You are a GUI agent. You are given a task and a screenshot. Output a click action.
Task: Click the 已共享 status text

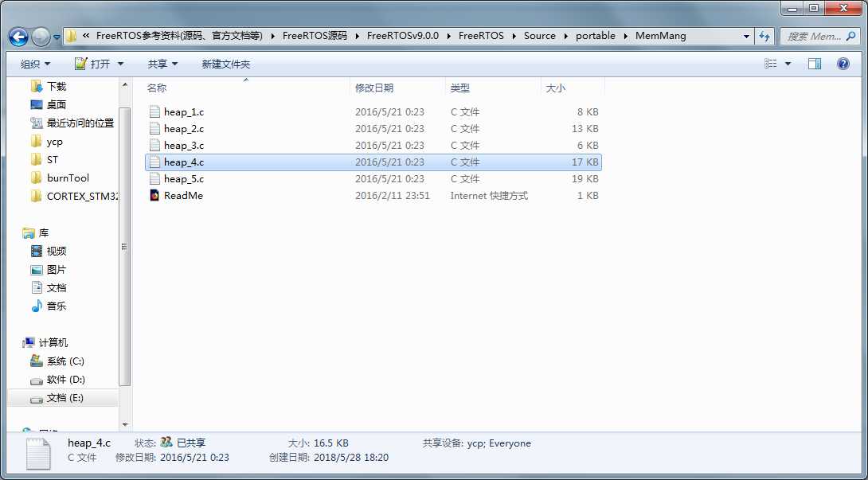(191, 443)
